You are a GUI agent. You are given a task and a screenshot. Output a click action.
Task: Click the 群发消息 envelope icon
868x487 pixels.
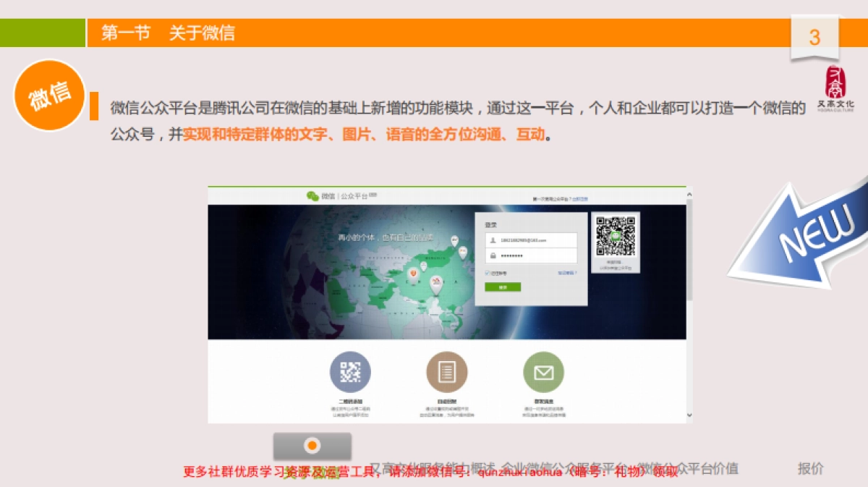tap(544, 371)
